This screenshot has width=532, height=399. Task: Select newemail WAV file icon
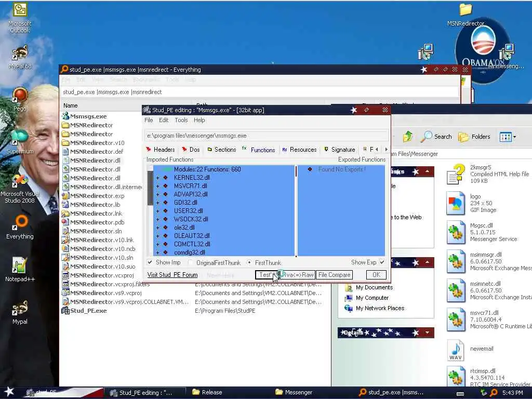click(455, 350)
